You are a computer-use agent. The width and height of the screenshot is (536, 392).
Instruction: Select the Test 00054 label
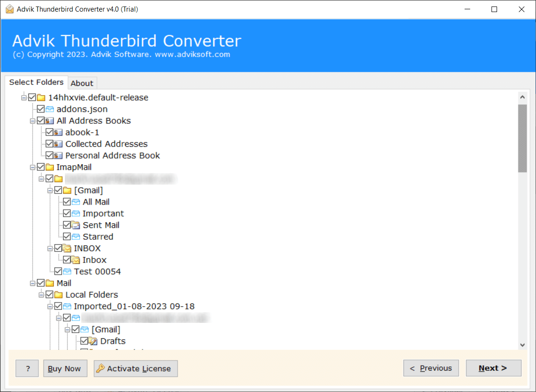[x=97, y=271]
